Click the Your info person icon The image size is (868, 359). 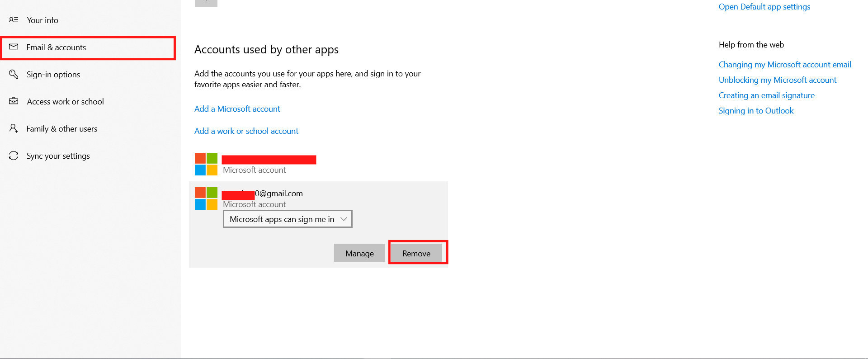(14, 20)
